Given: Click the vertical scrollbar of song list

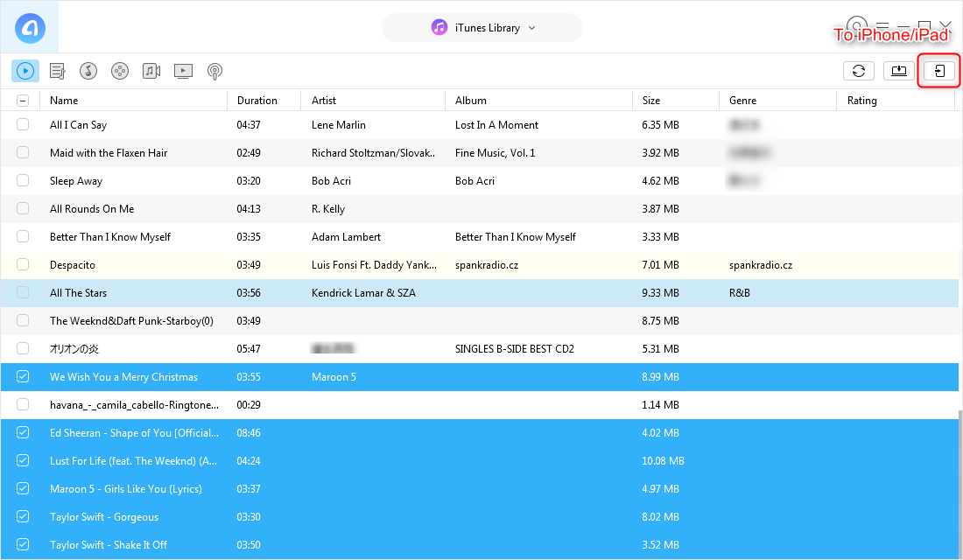Looking at the screenshot, I should click(959, 485).
